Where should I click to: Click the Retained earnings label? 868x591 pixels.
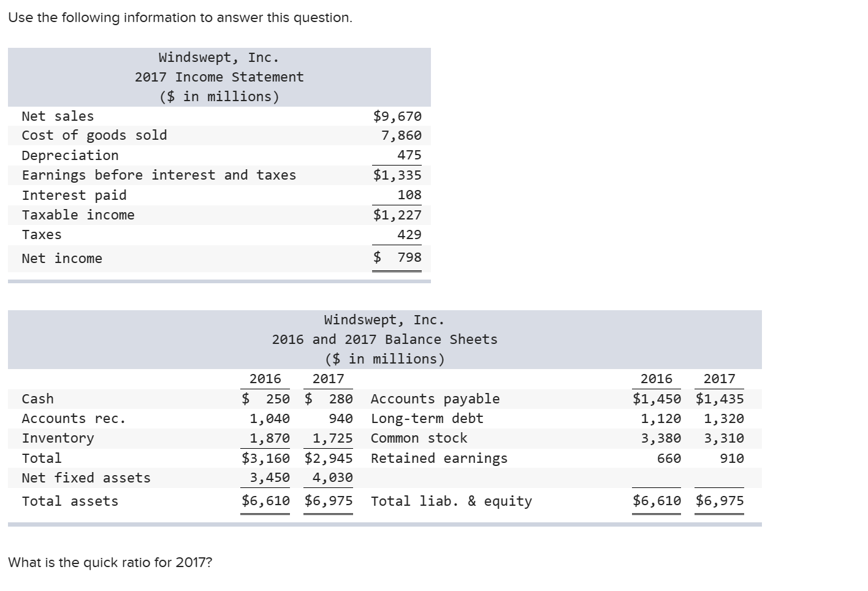click(440, 459)
